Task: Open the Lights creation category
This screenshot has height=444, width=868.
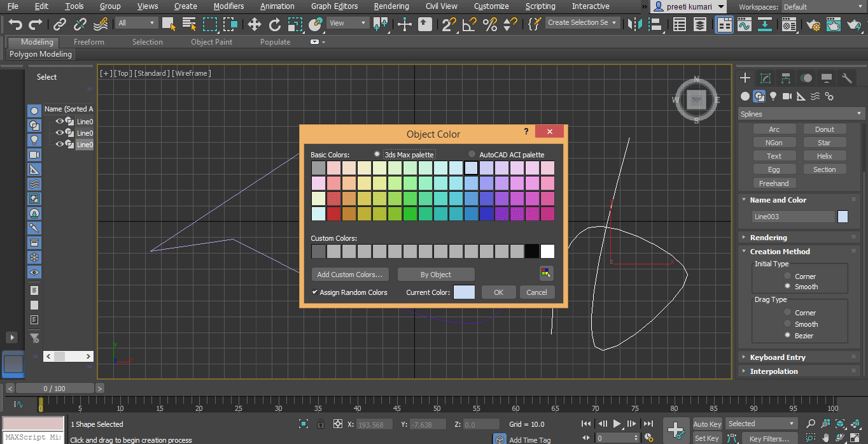Action: click(773, 96)
